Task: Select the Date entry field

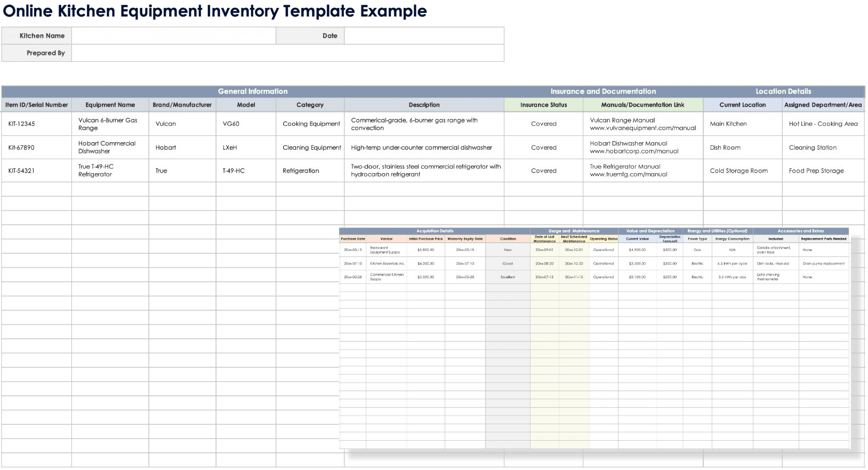Action: pyautogui.click(x=424, y=36)
